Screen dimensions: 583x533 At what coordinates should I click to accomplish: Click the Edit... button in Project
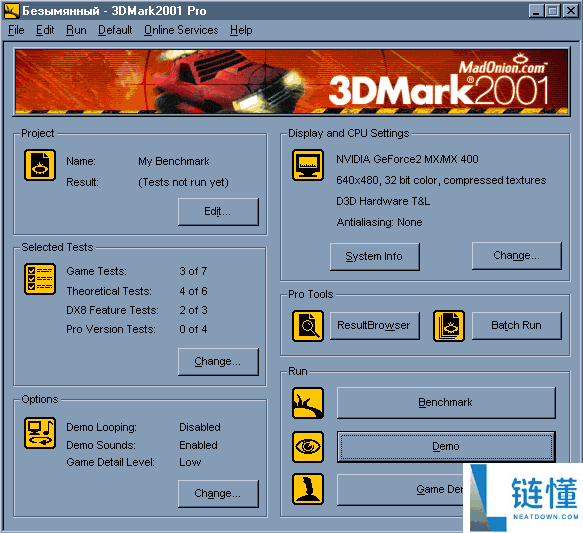point(218,211)
